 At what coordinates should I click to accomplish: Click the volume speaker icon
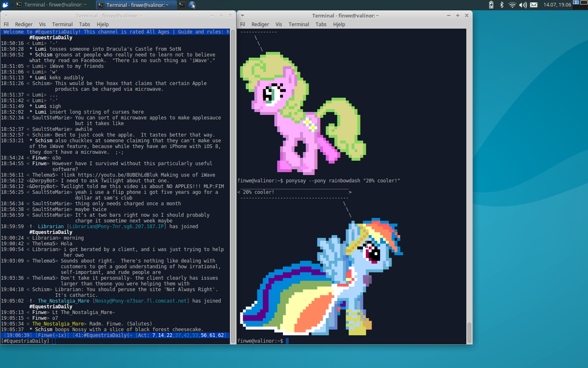(x=523, y=5)
